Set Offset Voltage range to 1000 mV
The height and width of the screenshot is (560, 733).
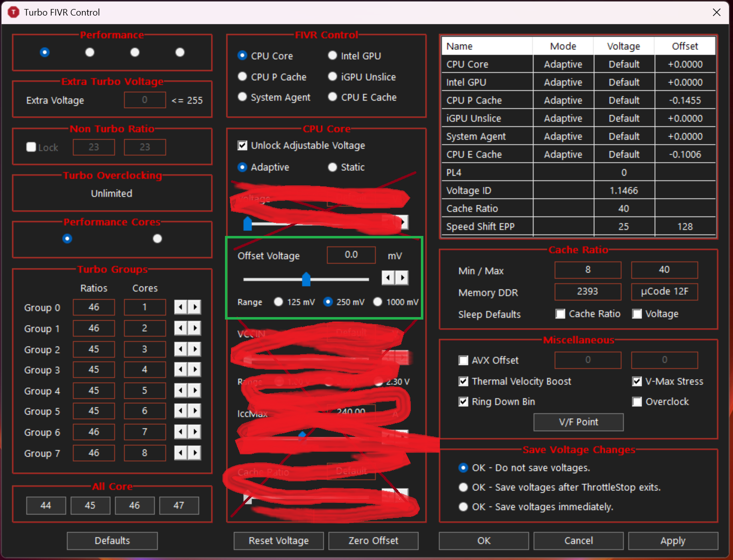click(378, 302)
